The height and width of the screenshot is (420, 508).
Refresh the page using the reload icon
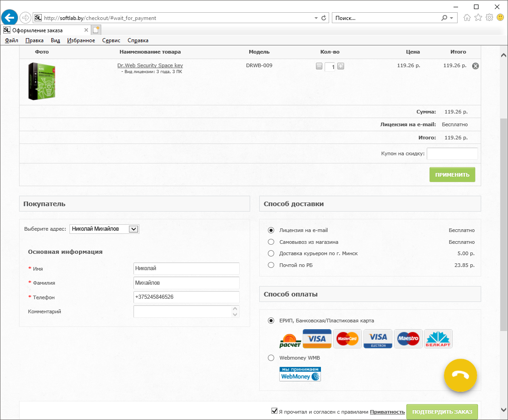tap(324, 18)
